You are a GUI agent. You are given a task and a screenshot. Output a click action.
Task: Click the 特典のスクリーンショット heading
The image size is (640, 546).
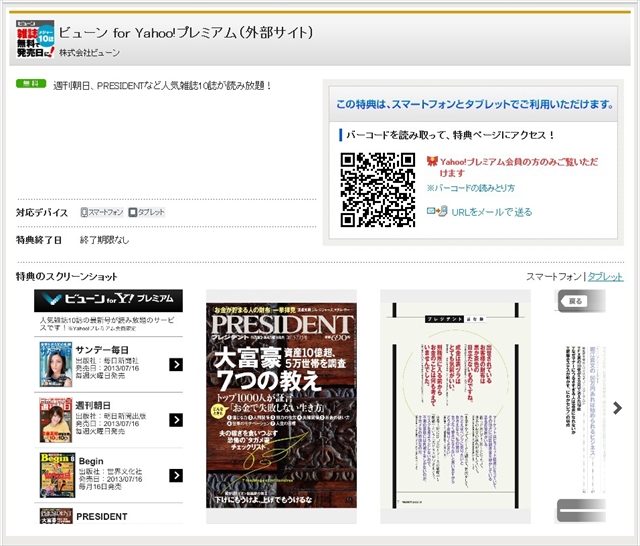coord(67,277)
